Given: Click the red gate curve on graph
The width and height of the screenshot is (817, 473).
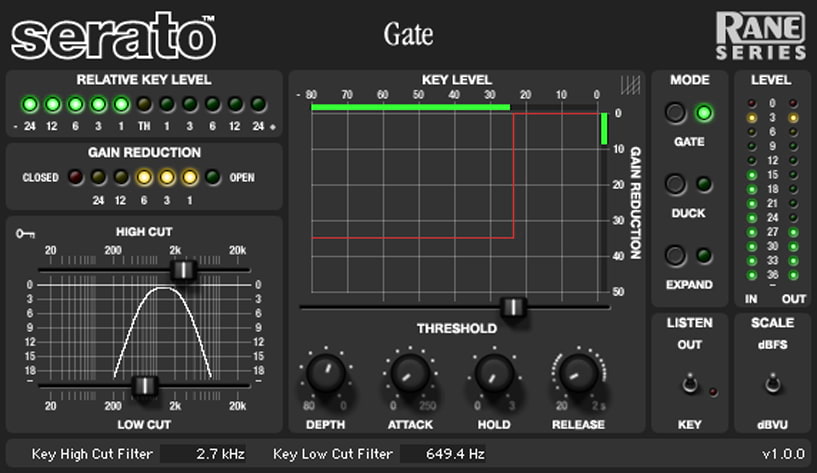Looking at the screenshot, I should coord(514,176).
